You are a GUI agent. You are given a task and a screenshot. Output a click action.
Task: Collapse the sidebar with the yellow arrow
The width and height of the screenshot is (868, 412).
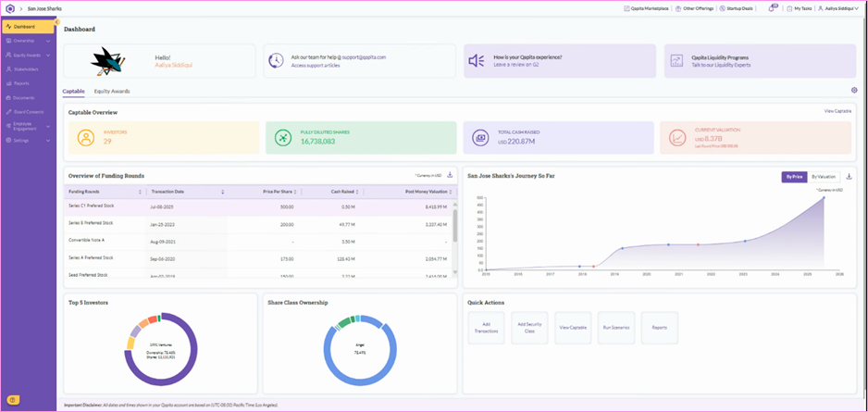coord(56,21)
